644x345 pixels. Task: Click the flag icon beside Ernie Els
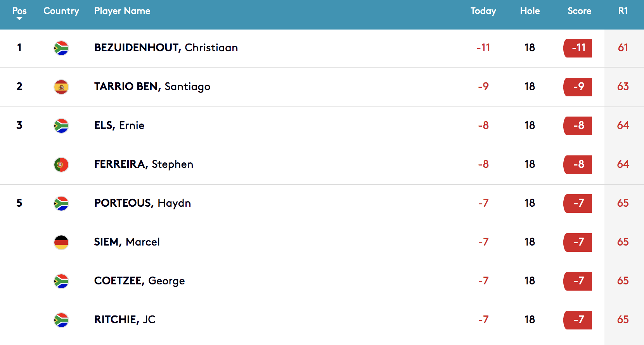61,126
